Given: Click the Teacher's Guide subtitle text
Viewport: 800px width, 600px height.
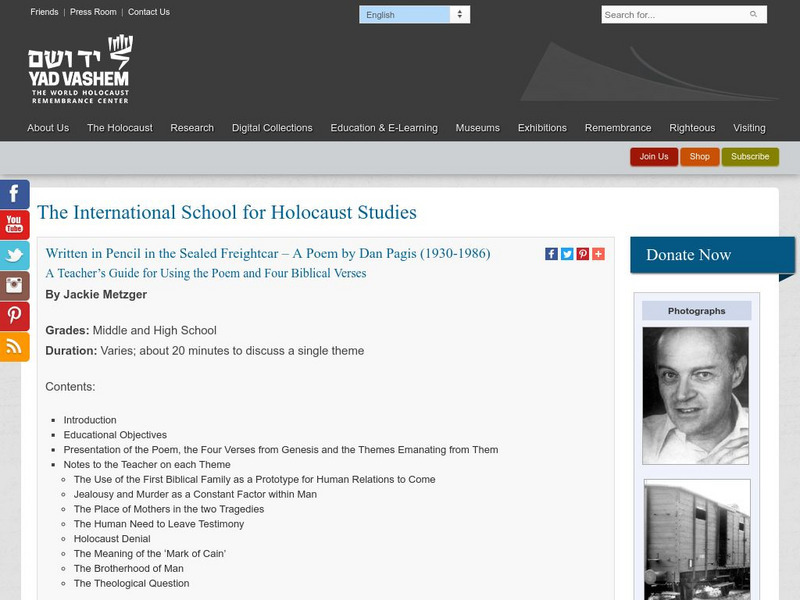Looking at the screenshot, I should coord(206,273).
